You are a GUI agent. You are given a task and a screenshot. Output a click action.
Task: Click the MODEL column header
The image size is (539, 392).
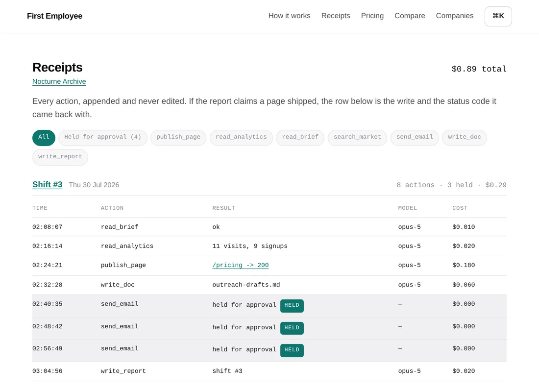click(407, 208)
